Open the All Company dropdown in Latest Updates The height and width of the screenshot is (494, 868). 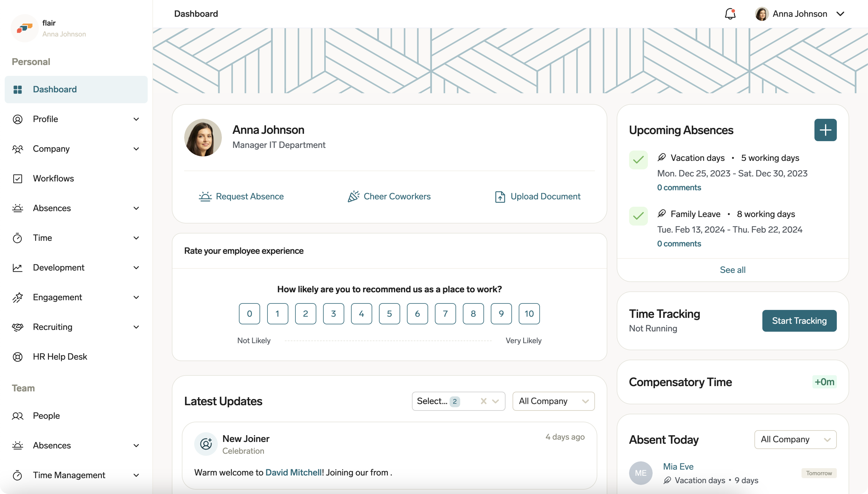coord(553,401)
